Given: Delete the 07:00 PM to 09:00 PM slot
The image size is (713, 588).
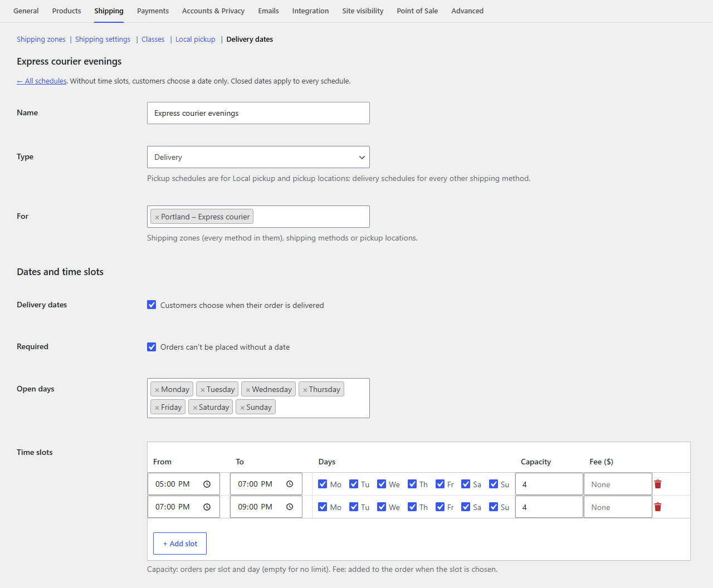Looking at the screenshot, I should coord(658,507).
